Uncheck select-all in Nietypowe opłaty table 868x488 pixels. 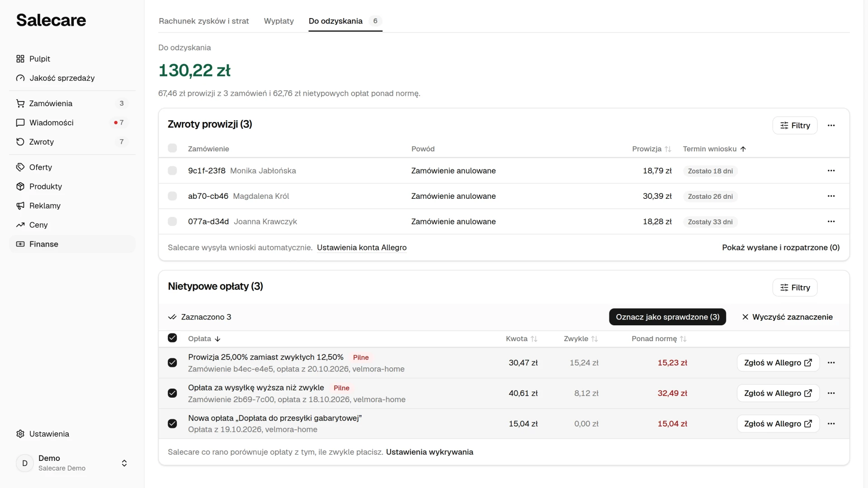coord(172,338)
